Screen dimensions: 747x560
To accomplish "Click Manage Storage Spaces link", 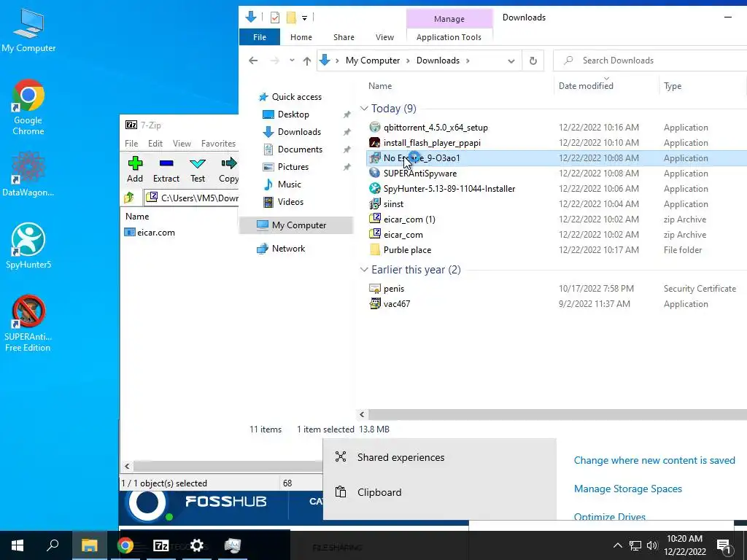I will (627, 489).
